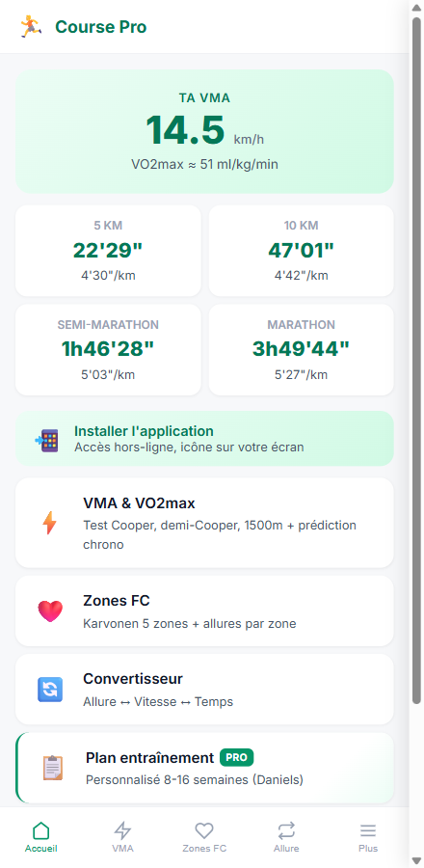Open the 5 KM prediction card
The height and width of the screenshot is (868, 424).
[108, 251]
